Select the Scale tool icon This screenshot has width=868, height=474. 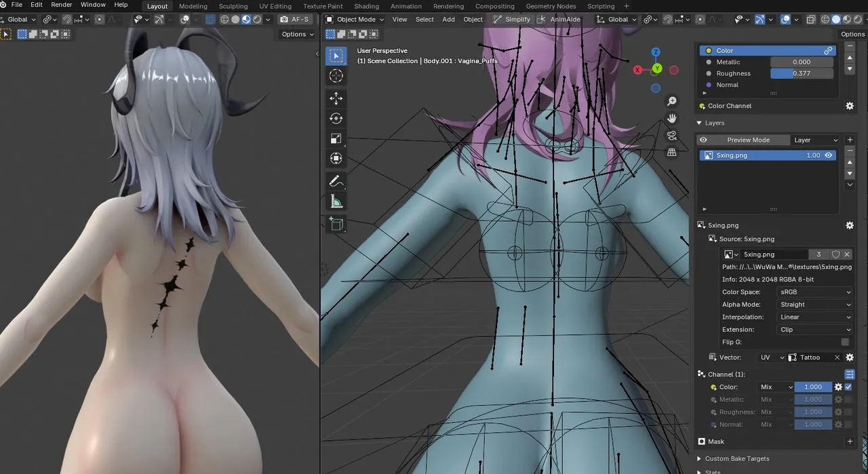336,138
